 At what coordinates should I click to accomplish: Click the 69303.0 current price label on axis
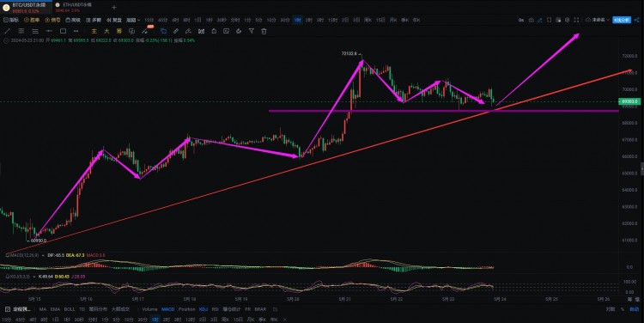pos(629,101)
